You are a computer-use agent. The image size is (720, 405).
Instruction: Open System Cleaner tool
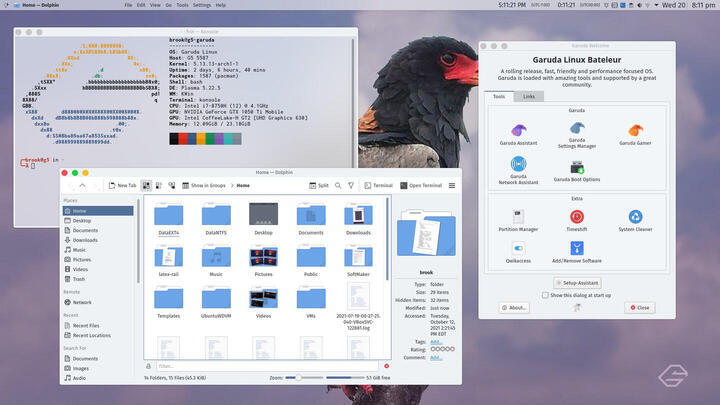click(x=635, y=220)
